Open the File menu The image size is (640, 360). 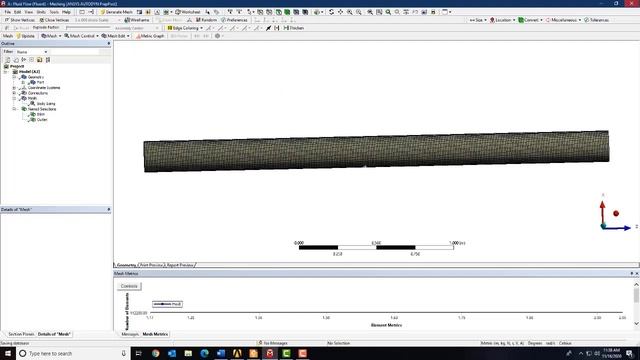[x=7, y=12]
